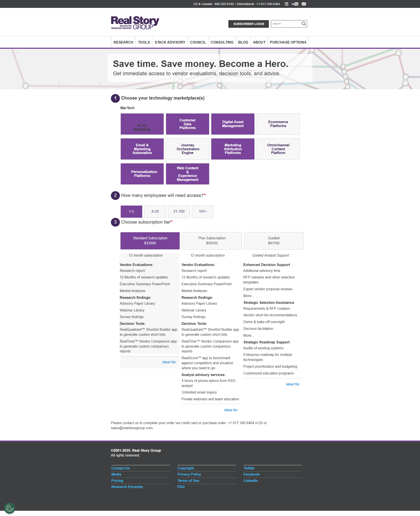
Task: Select 21-100 employees option
Action: pos(179,212)
